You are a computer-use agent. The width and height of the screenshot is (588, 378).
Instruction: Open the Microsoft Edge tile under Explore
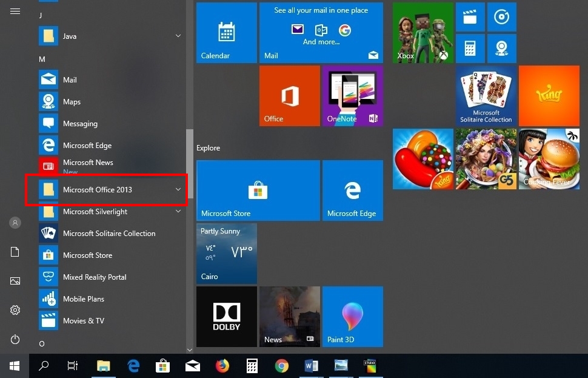pyautogui.click(x=353, y=191)
